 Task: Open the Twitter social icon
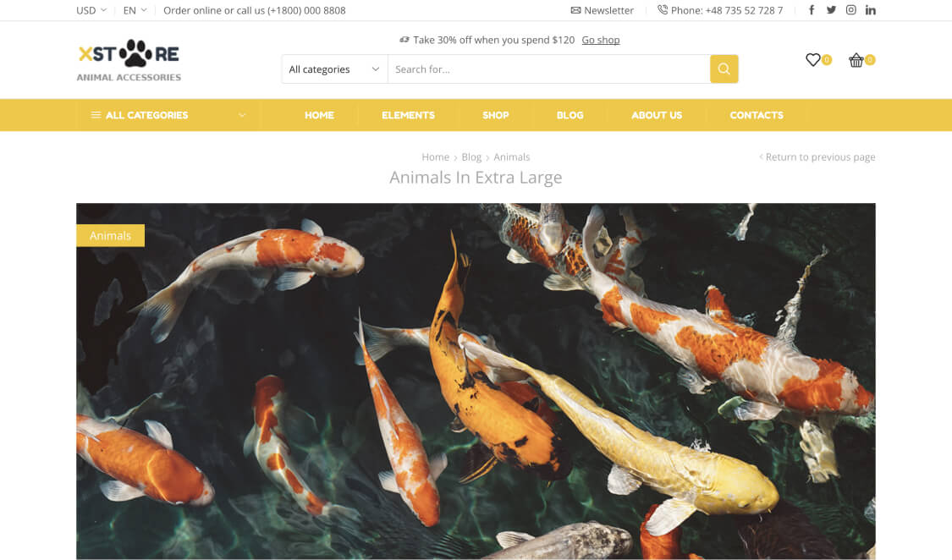831,9
